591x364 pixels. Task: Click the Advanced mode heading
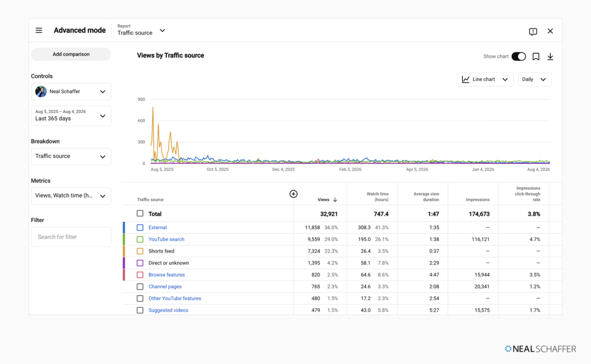[80, 30]
